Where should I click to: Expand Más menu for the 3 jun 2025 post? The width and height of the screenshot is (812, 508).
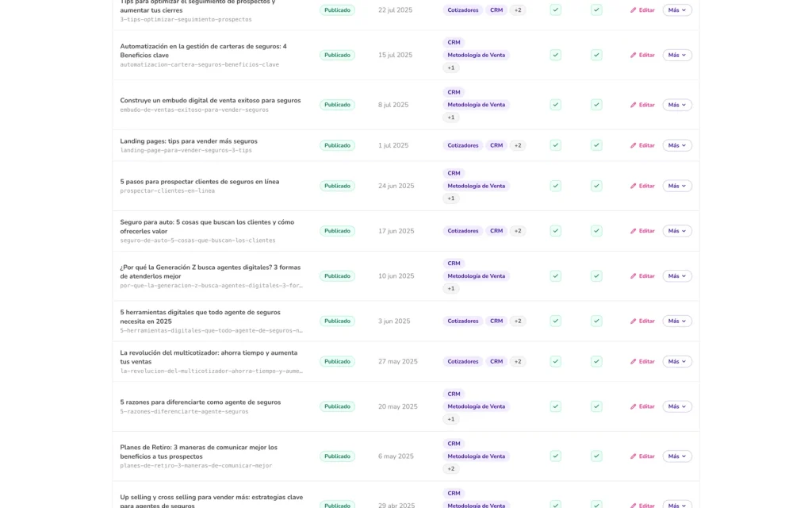click(x=677, y=321)
